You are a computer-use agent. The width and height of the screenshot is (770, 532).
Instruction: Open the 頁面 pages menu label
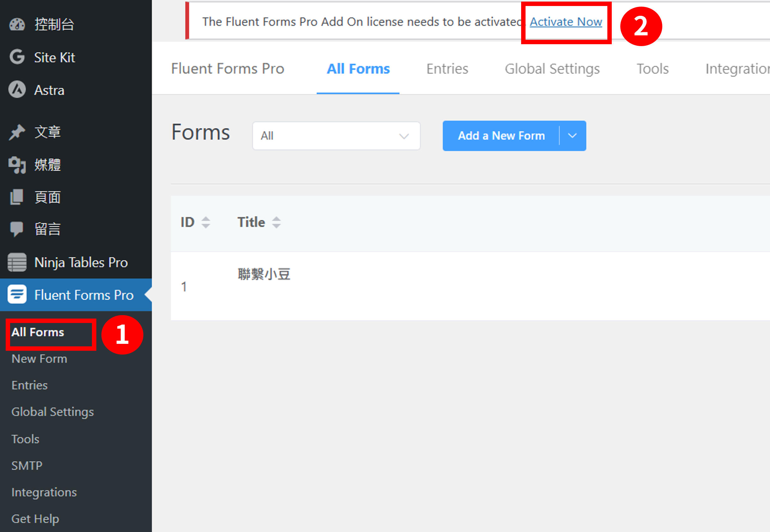pos(48,197)
